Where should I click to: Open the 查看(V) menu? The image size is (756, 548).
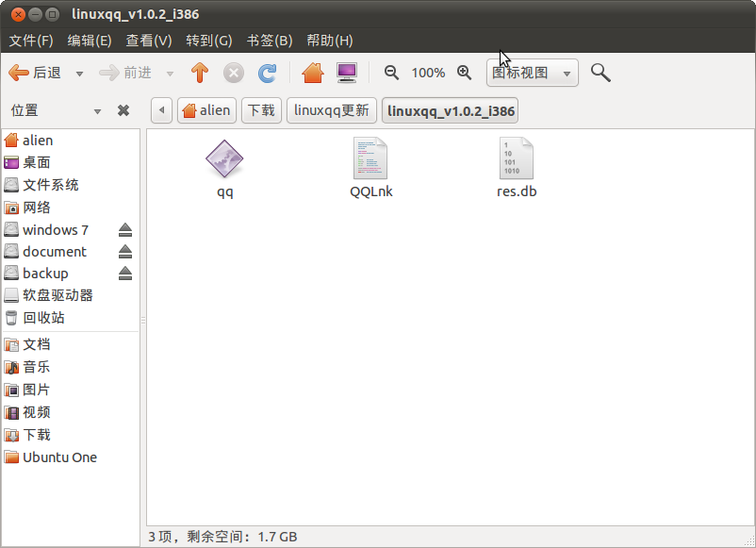[149, 41]
